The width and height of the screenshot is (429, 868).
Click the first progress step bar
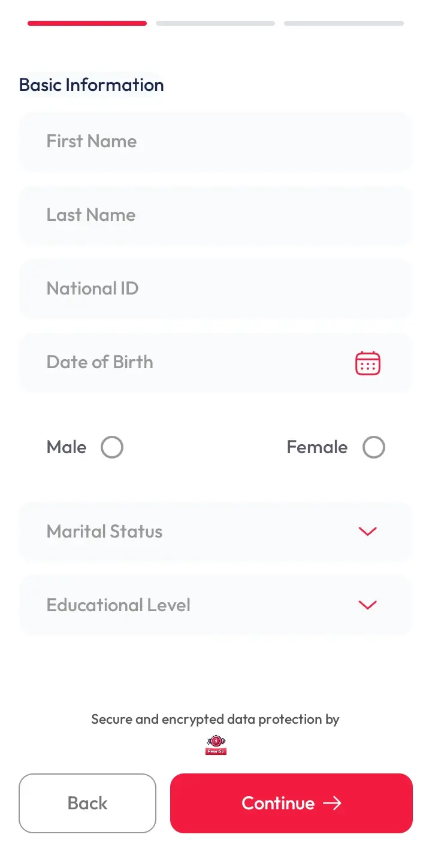coord(87,23)
